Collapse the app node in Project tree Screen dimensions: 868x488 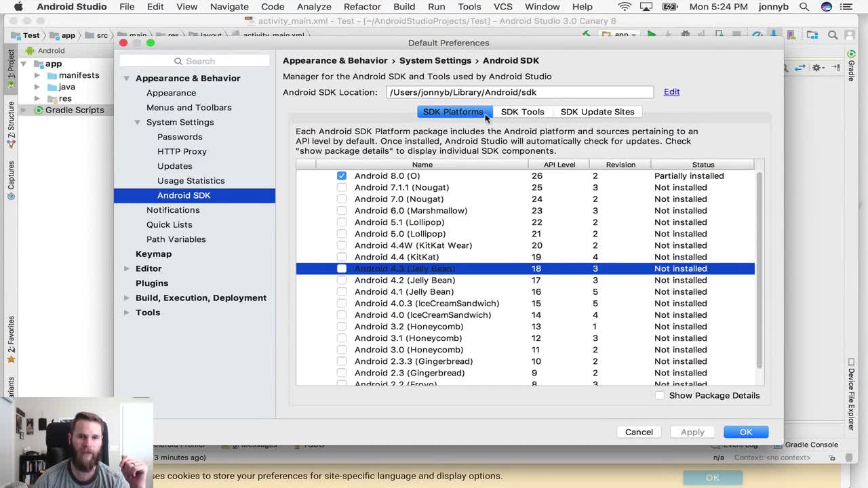click(x=24, y=64)
